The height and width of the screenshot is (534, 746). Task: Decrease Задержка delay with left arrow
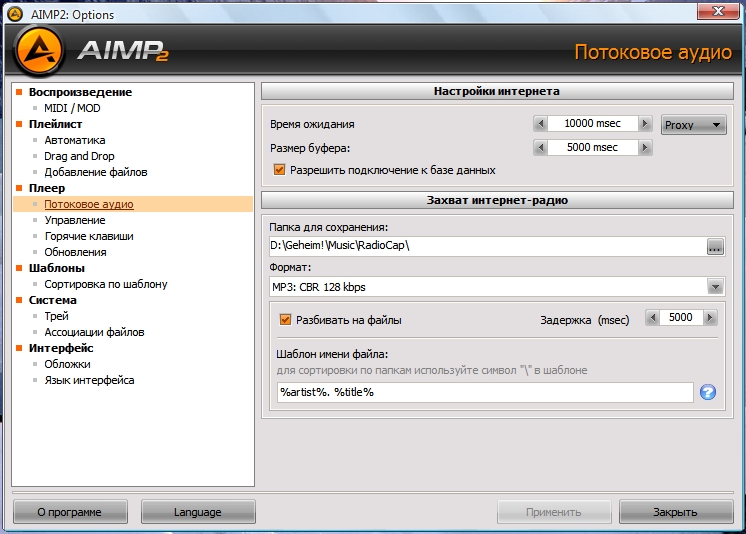652,317
